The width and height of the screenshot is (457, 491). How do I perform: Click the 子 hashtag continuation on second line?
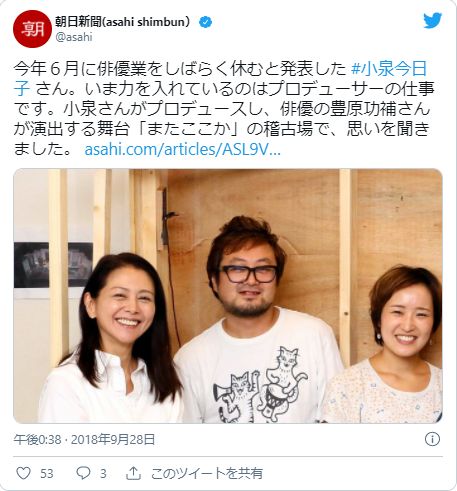[x=22, y=89]
